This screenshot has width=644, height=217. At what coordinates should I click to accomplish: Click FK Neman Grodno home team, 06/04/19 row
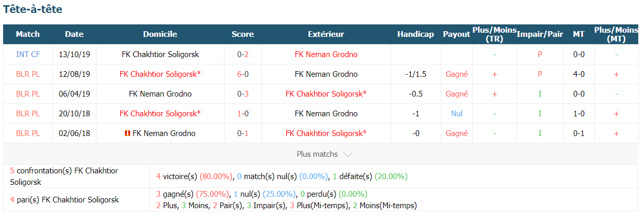(x=160, y=94)
